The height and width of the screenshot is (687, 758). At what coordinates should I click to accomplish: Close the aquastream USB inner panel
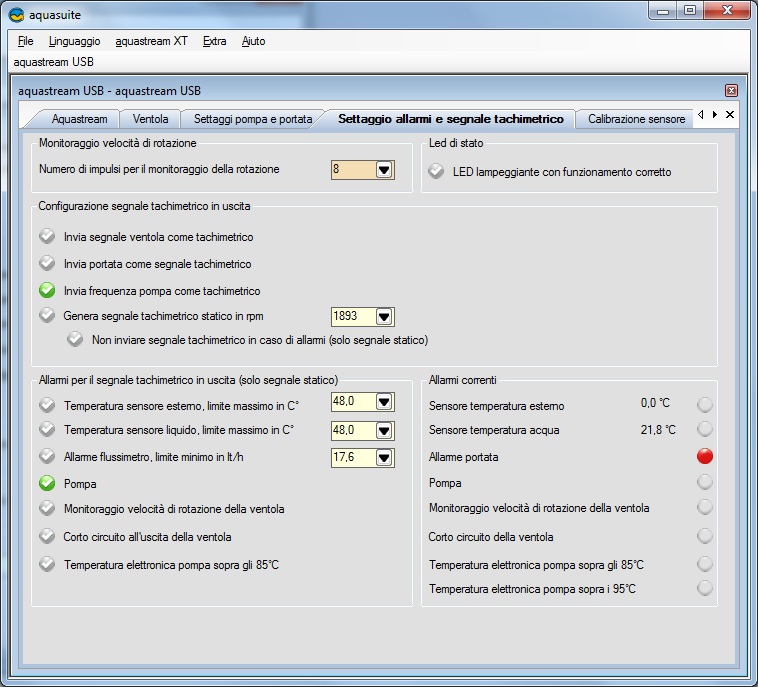[731, 91]
